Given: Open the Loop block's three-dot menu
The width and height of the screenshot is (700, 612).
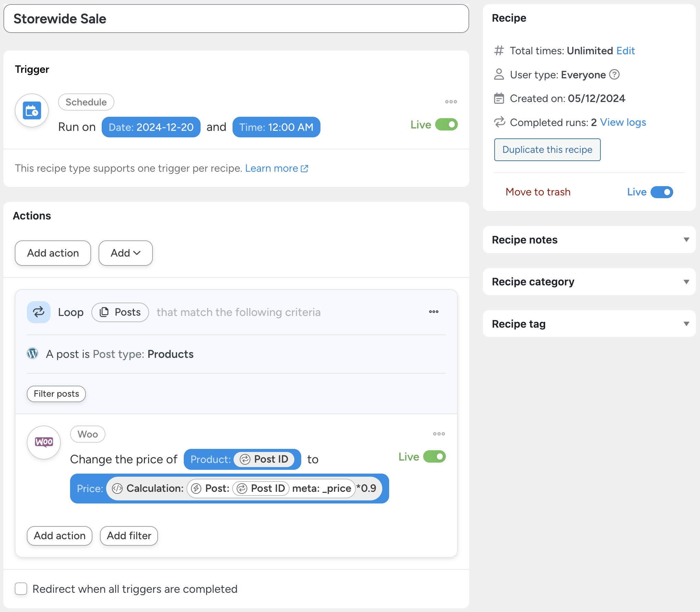Looking at the screenshot, I should (x=433, y=311).
